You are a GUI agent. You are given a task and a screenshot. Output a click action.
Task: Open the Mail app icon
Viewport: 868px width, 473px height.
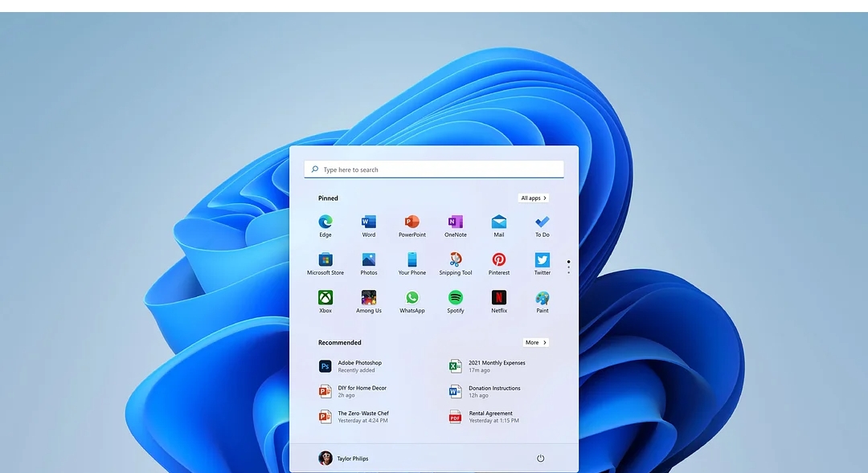coord(499,222)
